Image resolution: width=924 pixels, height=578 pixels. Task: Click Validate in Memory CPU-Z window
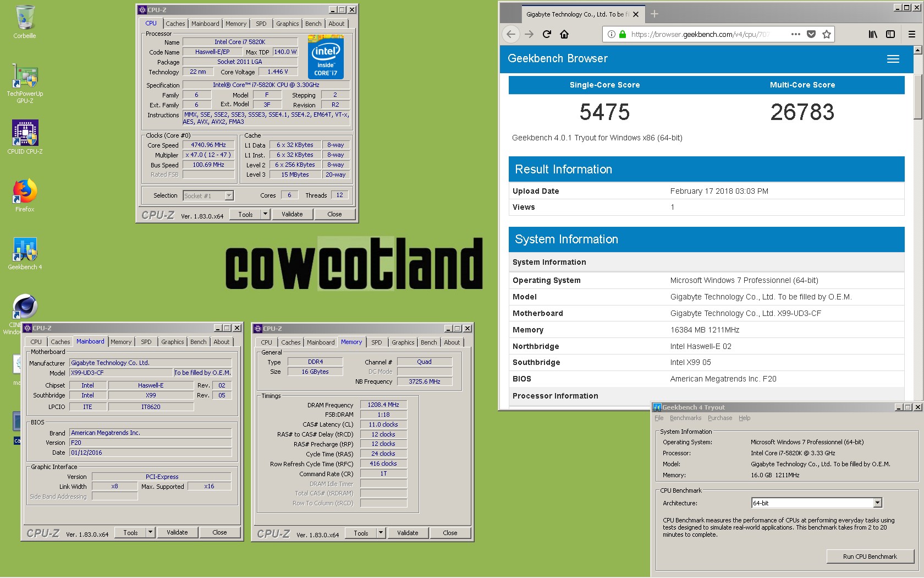(x=408, y=533)
